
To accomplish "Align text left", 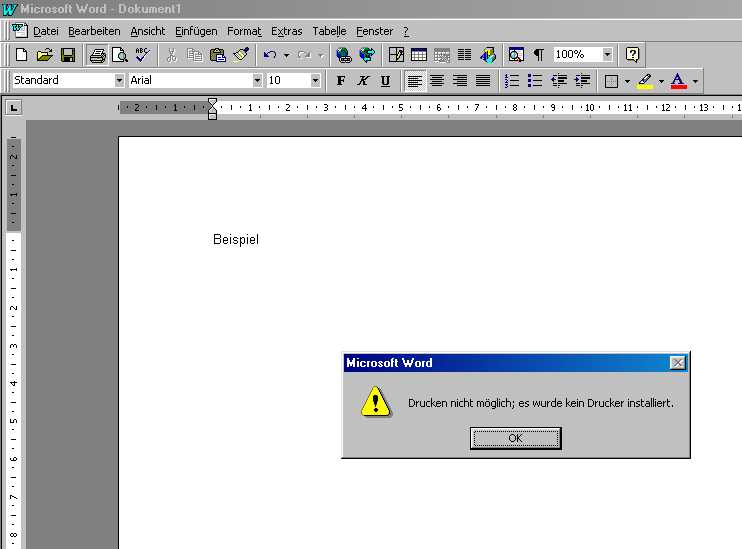I will coord(415,81).
